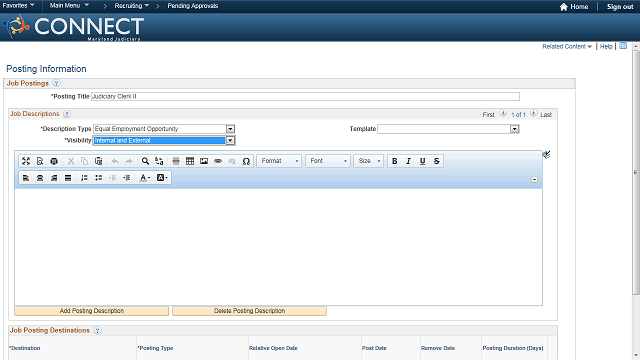640x360 pixels.
Task: Toggle underline formatting
Action: [422, 161]
